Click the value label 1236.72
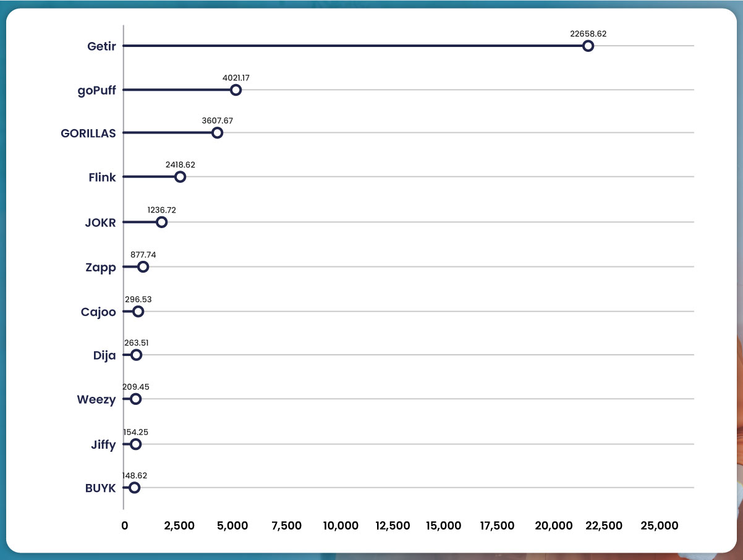Screen dimensions: 743x560 point(161,210)
